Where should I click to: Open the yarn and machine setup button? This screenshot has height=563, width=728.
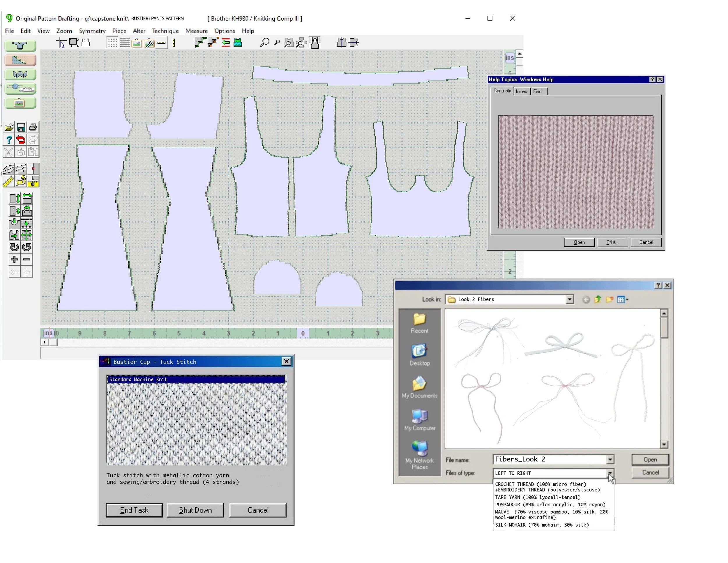click(20, 89)
